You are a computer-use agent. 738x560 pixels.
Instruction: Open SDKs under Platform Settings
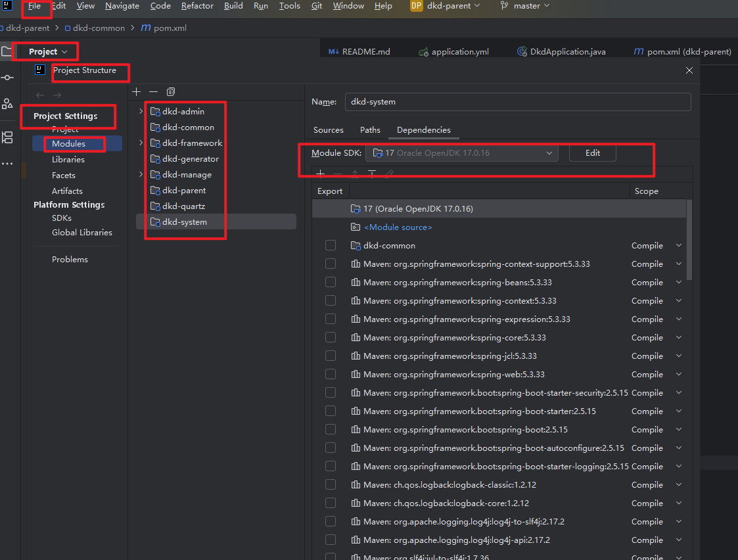click(x=62, y=218)
